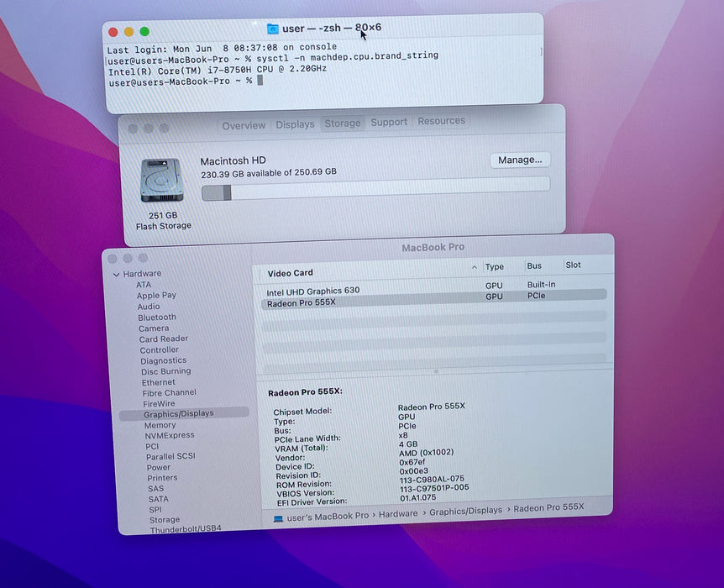
Task: Click Hardware in the path bar
Action: tap(398, 513)
